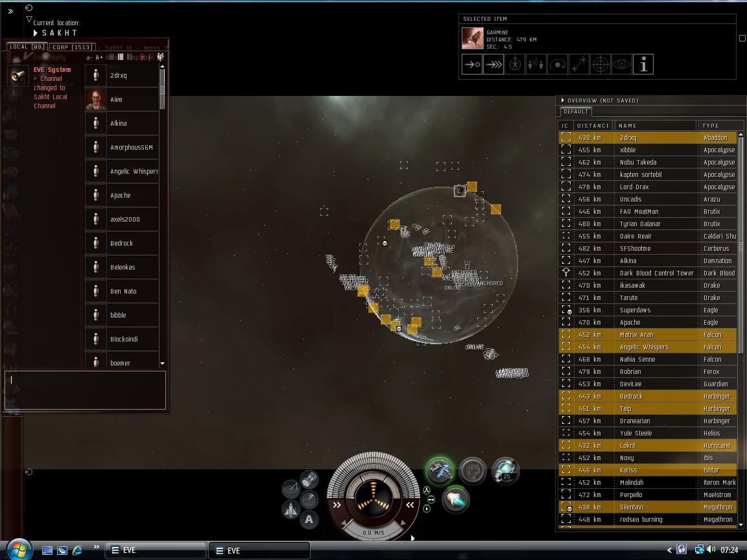The image size is (747, 560).
Task: Select the highlighted member list view icon
Action: (x=121, y=57)
